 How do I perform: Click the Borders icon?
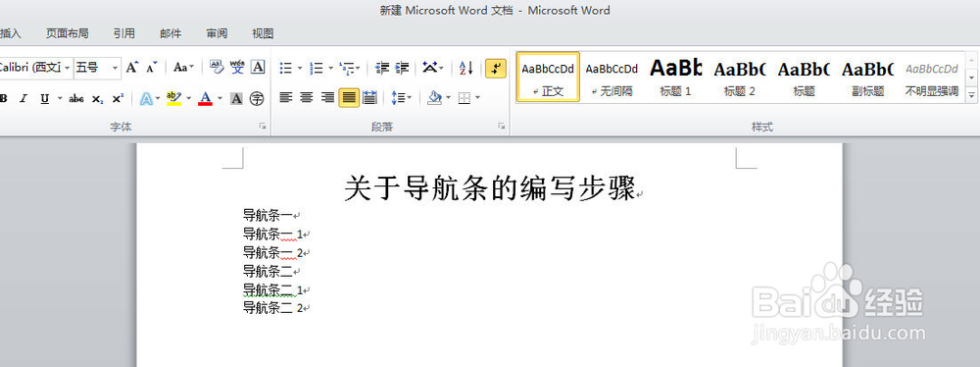465,98
